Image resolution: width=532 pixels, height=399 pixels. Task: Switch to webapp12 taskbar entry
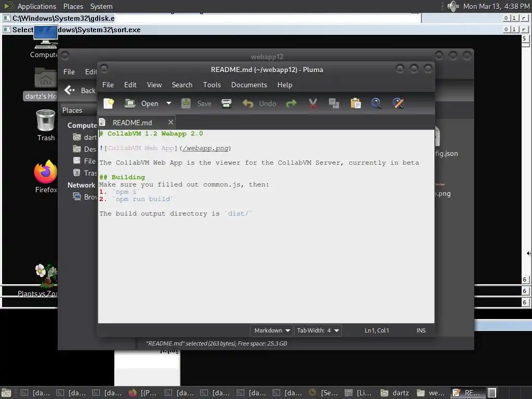431,393
